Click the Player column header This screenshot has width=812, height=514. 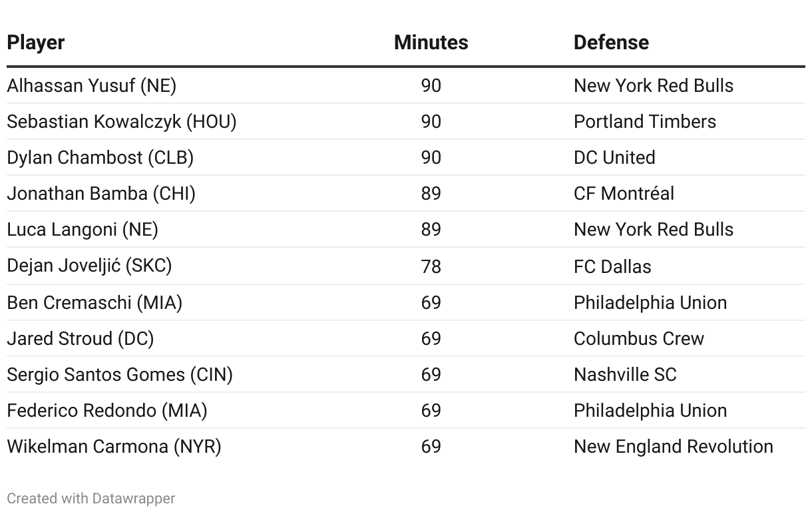pos(36,43)
